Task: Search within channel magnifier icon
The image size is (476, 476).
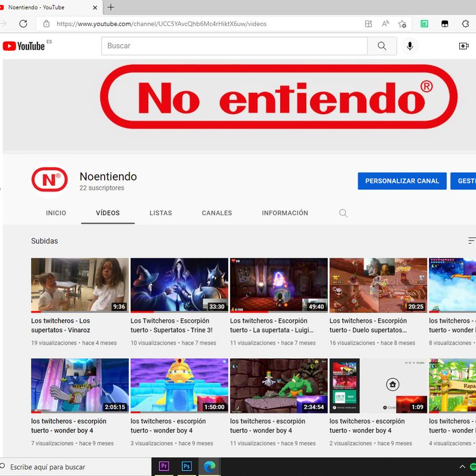Action: pyautogui.click(x=343, y=213)
